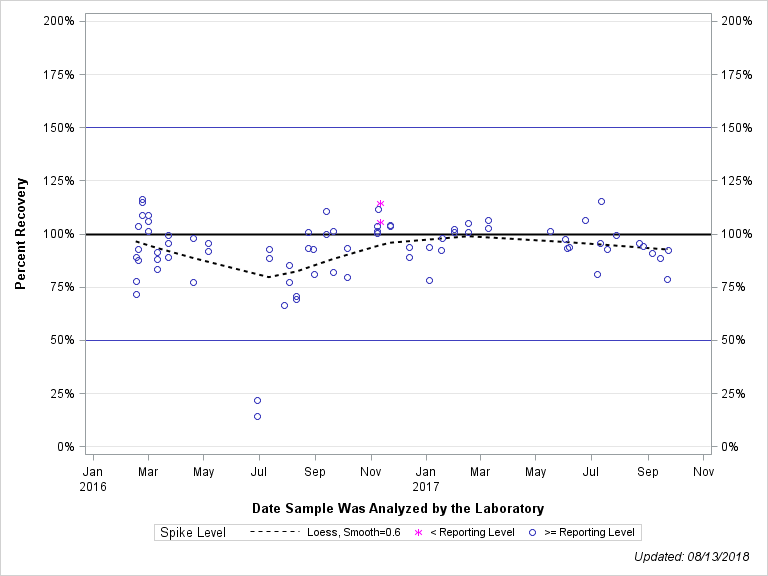
Task: Click the blue 50% lower limit line
Action: point(398,340)
